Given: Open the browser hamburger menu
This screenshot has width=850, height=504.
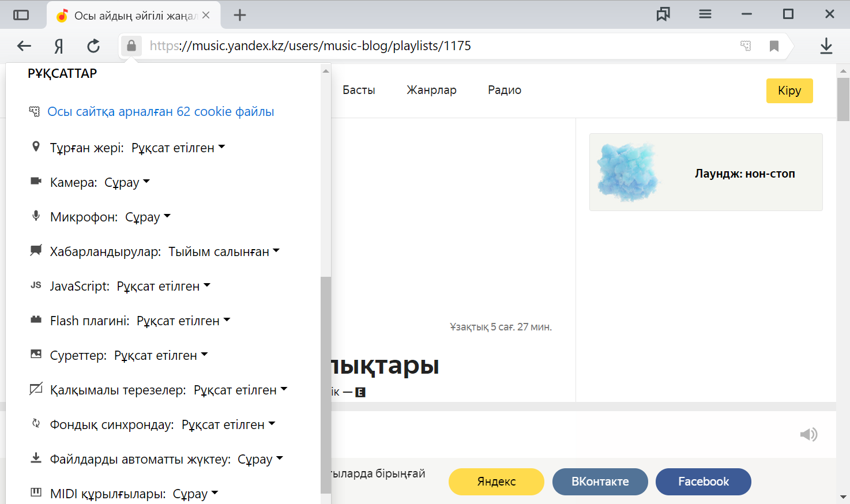Looking at the screenshot, I should click(705, 14).
